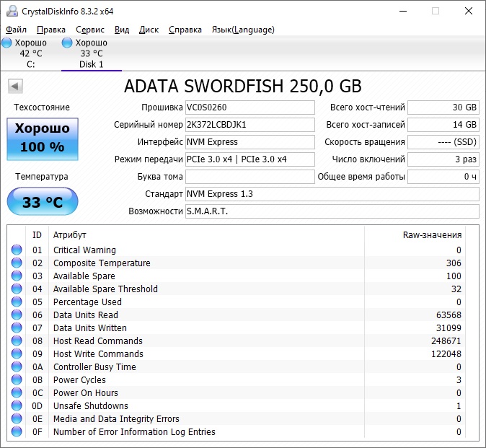Screen dimensions: 486x448
Task: Click the 33 °C temperature button
Action: click(x=43, y=201)
